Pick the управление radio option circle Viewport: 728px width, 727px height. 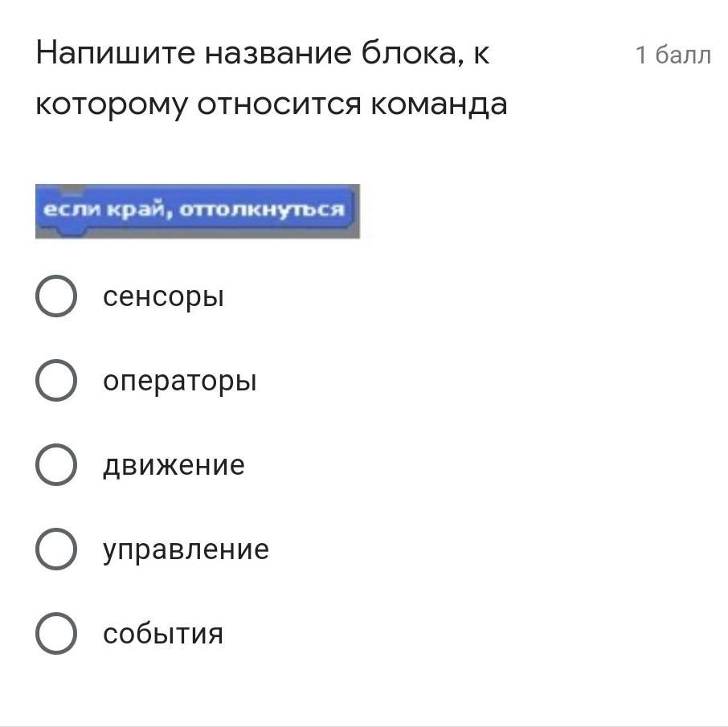click(x=56, y=549)
